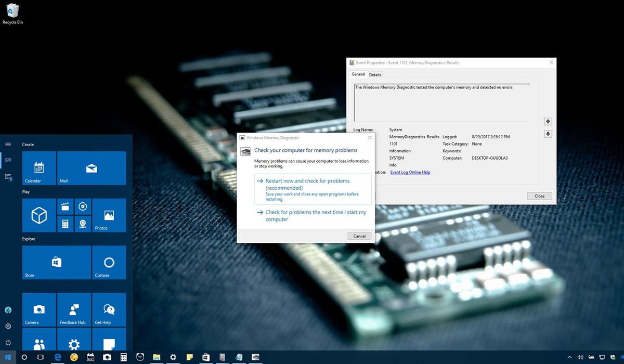This screenshot has height=364, width=624.
Task: Click the 'Explore' group heading in Start
Action: (x=29, y=239)
